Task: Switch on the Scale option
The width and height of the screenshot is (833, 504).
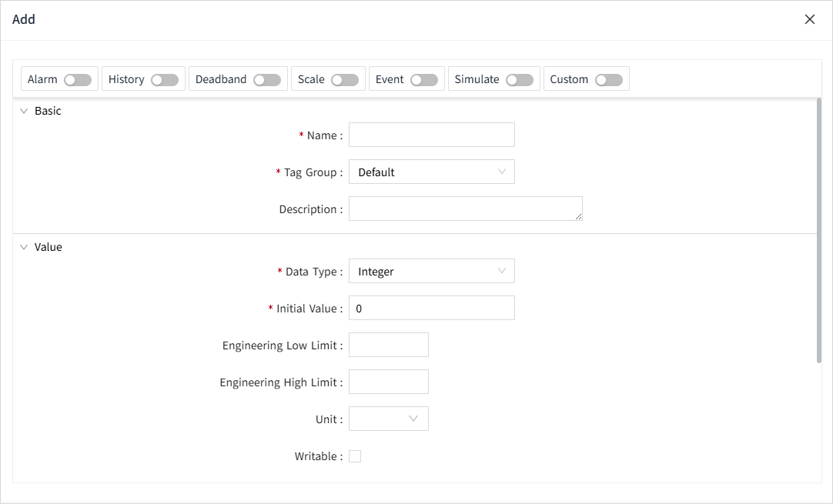Action: tap(345, 80)
